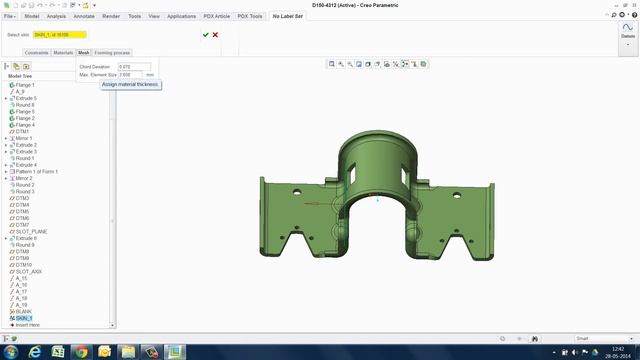
Task: Click the Chord Deviation input field
Action: pyautogui.click(x=134, y=67)
